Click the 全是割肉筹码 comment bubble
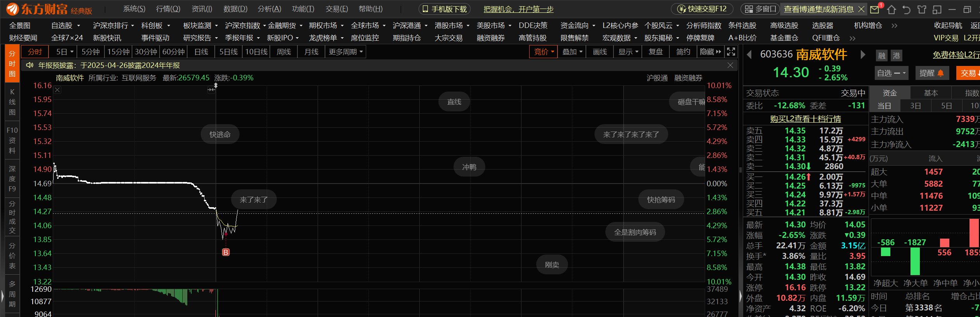Image resolution: width=980 pixels, height=317 pixels. point(635,232)
